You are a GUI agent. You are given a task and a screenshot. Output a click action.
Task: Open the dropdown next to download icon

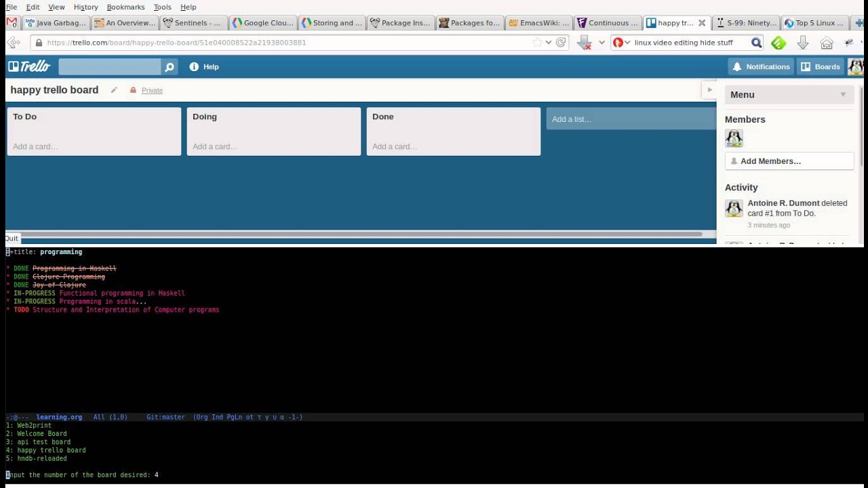click(x=601, y=43)
